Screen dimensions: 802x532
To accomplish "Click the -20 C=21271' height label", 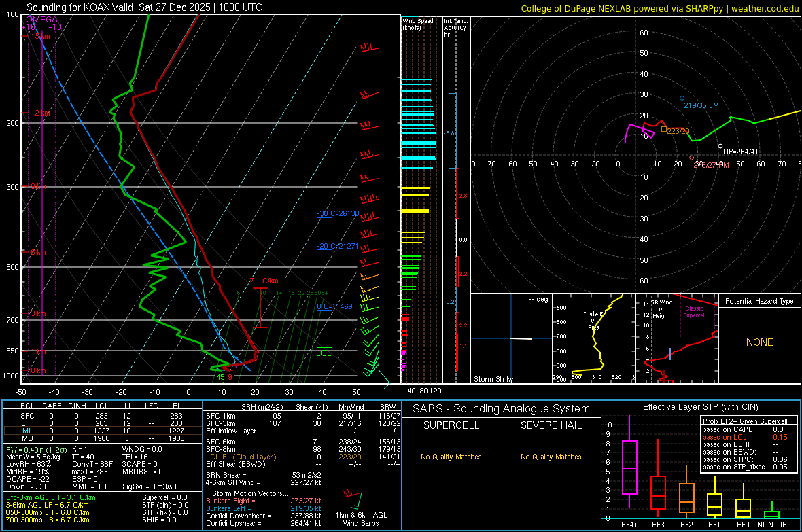I will (338, 246).
